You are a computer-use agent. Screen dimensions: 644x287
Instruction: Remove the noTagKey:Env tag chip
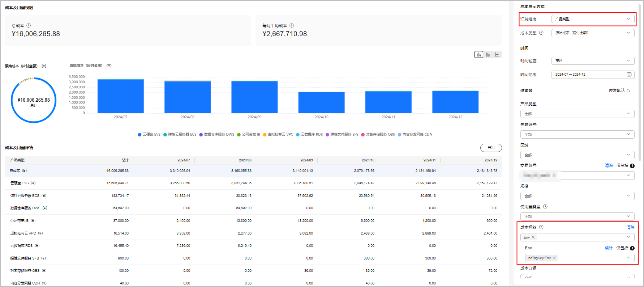(x=554, y=258)
